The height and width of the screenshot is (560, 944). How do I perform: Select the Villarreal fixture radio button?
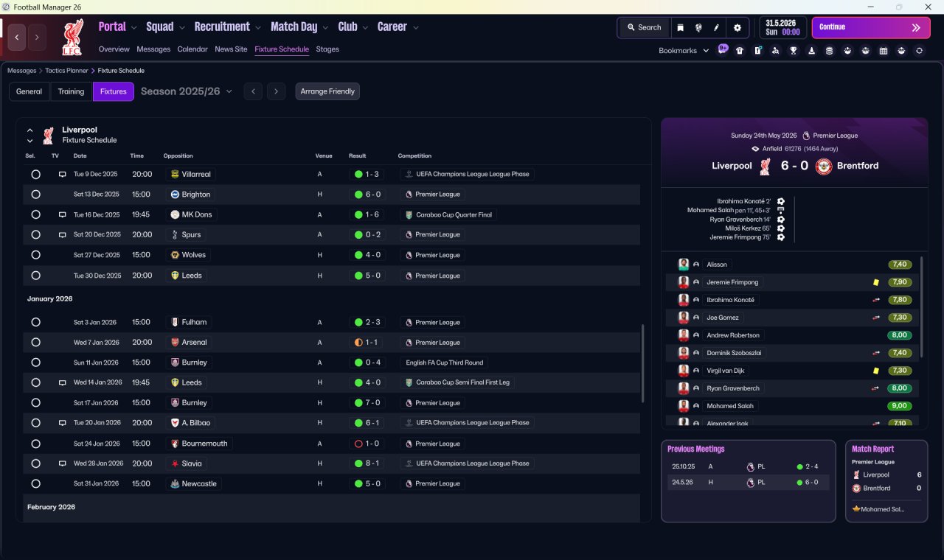coord(35,175)
